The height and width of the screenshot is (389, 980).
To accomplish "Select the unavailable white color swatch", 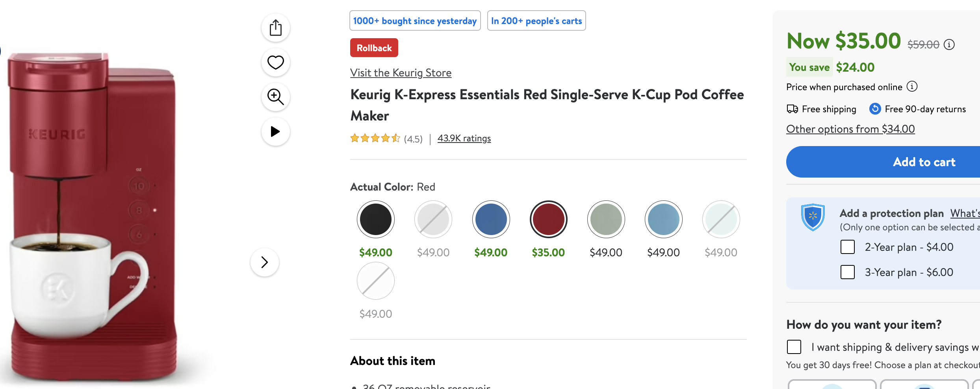I will 376,281.
